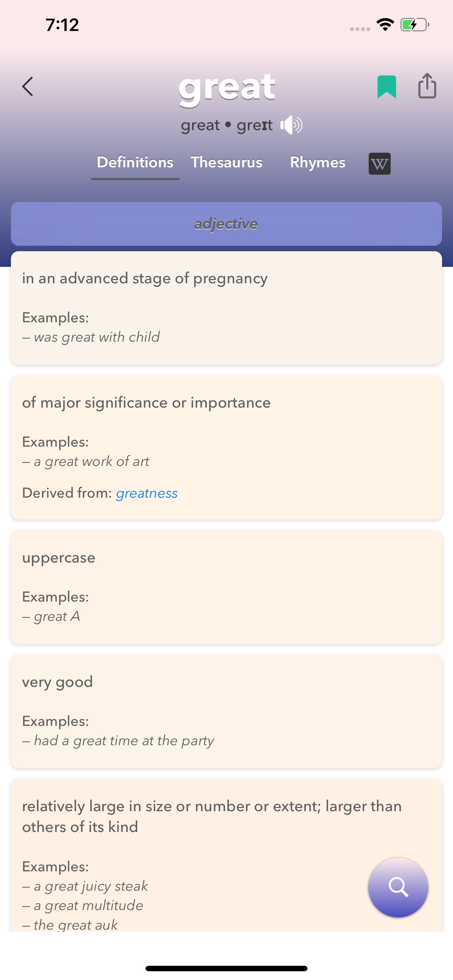Collapse the adjective section header
453x980 pixels.
coord(226,224)
